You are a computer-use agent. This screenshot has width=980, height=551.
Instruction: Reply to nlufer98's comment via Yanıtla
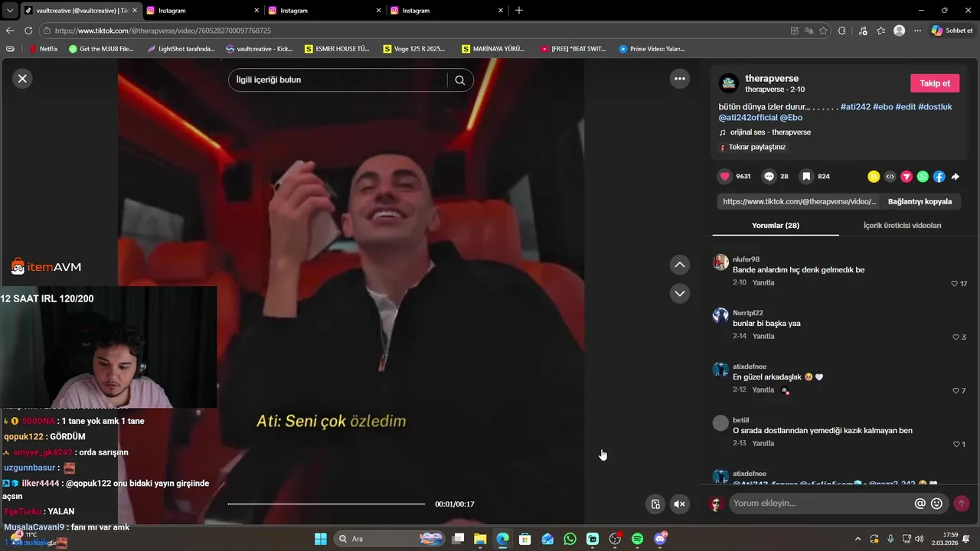(x=763, y=283)
